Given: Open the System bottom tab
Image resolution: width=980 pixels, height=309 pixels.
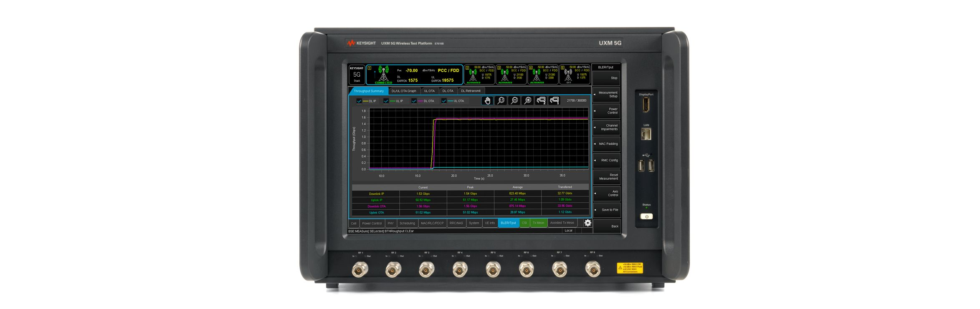Looking at the screenshot, I should click(x=474, y=223).
